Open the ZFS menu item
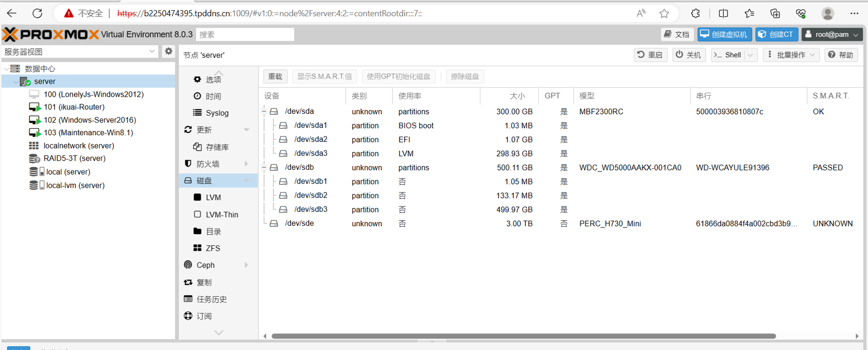This screenshot has height=350, width=868. 213,248
